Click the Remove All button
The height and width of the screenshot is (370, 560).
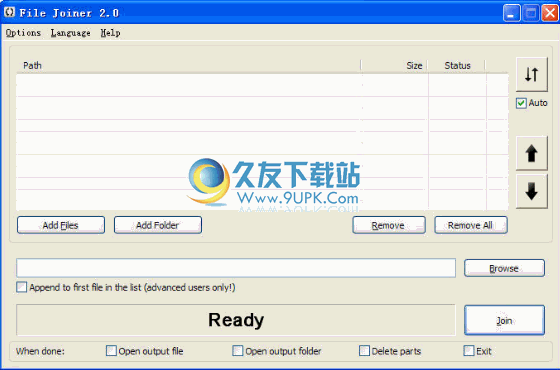click(x=471, y=225)
